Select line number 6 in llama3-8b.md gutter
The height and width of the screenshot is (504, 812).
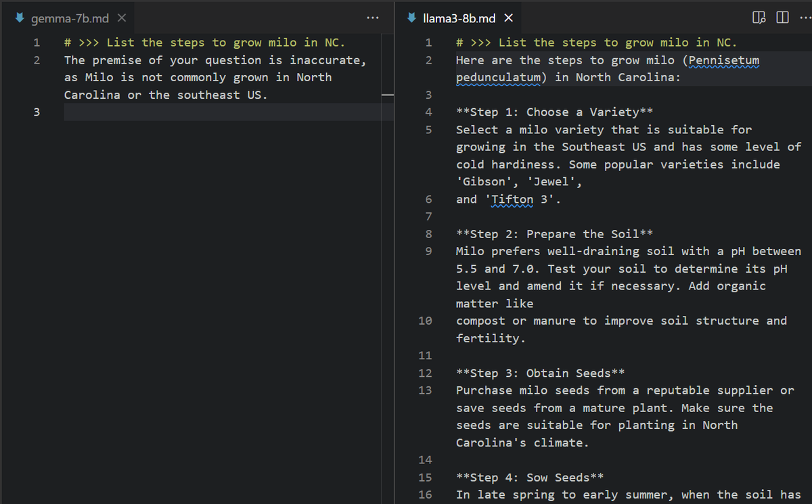click(x=428, y=200)
